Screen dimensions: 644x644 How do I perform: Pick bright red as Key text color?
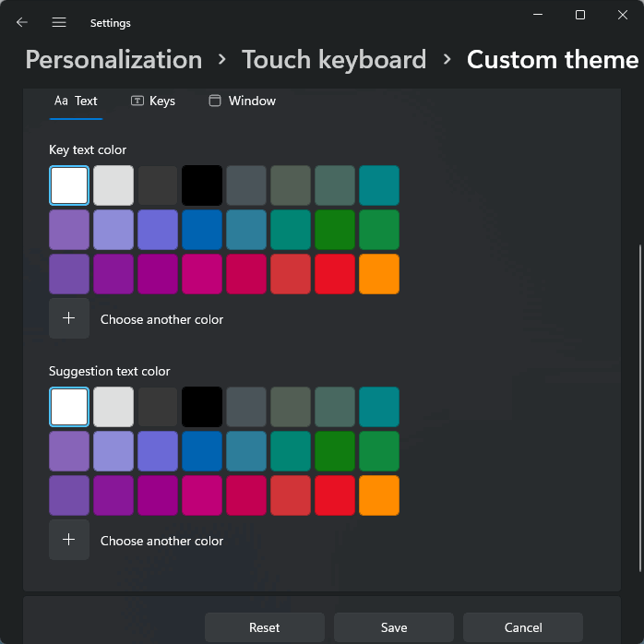tap(335, 274)
